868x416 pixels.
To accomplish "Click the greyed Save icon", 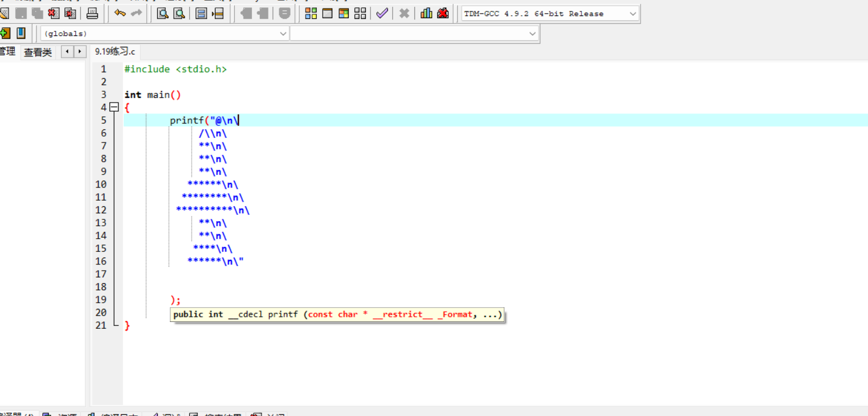I will coord(21,13).
